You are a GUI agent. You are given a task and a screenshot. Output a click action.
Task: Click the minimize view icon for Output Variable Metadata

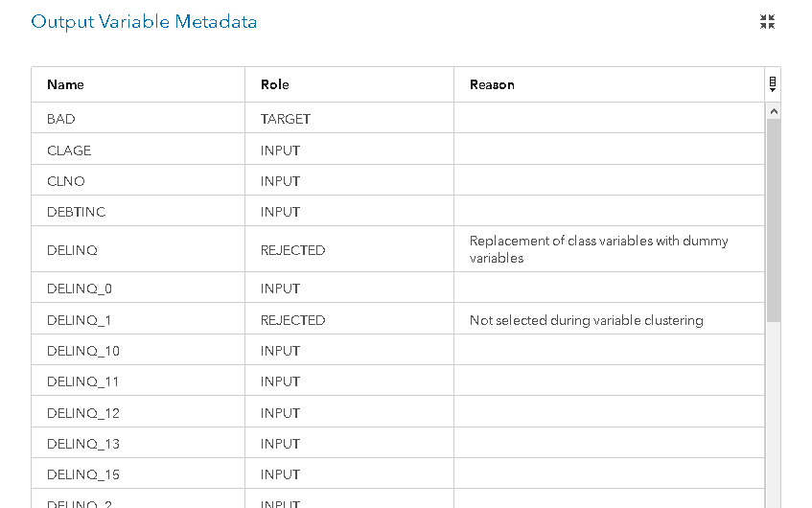coord(767,22)
